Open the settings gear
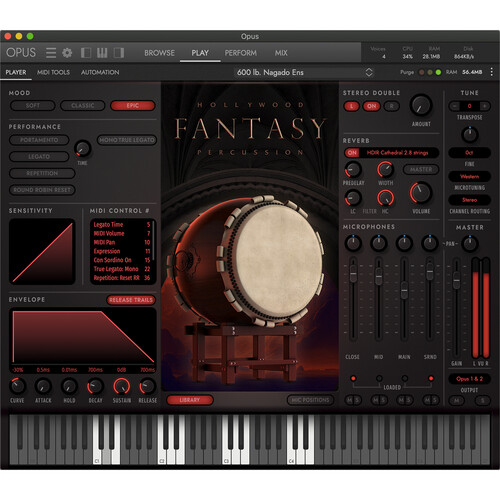This screenshot has width=500, height=500. coord(67,53)
